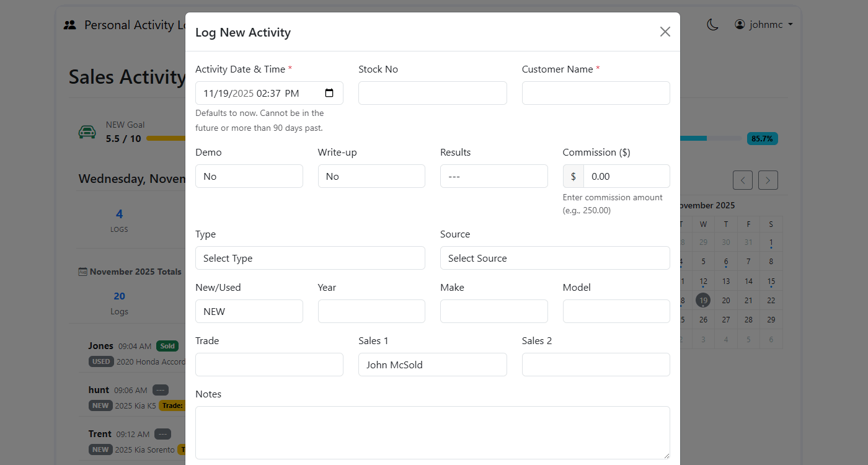Click the 85.7% progress bar
This screenshot has width=868, height=465.
pyautogui.click(x=762, y=138)
